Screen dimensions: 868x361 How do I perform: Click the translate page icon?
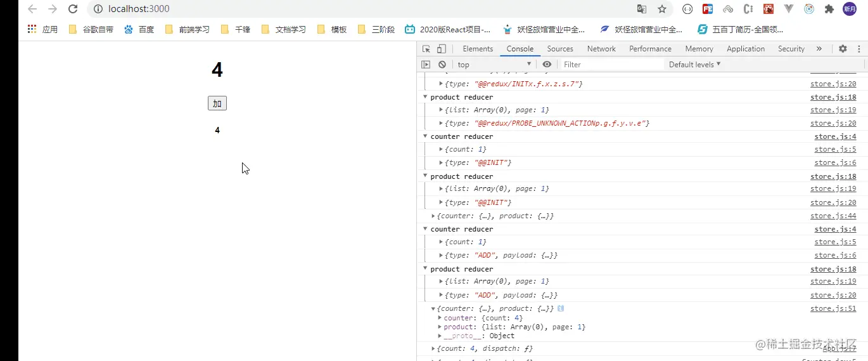pyautogui.click(x=642, y=9)
